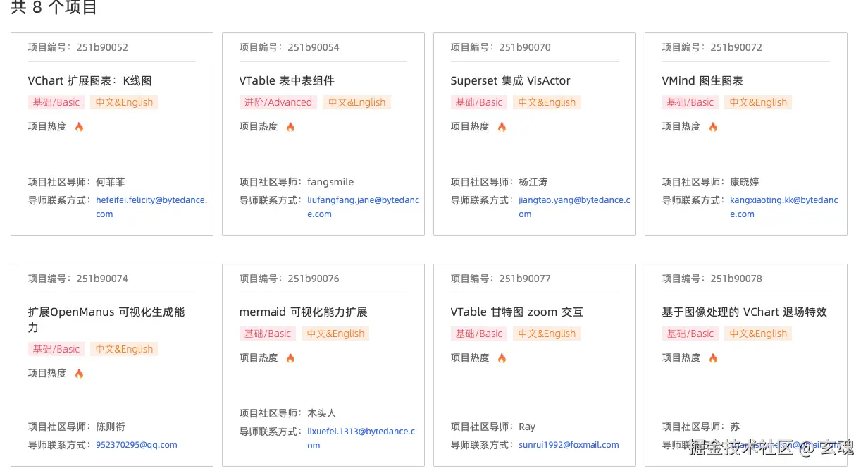Image resolution: width=868 pixels, height=471 pixels.
Task: Open project title mermaid 可视化能力扩展
Action: coord(304,312)
